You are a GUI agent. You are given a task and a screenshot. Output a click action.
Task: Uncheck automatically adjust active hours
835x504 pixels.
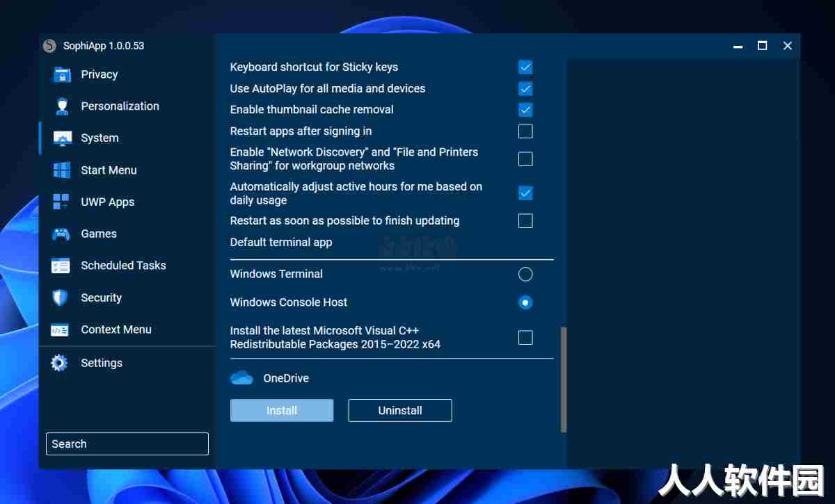525,193
